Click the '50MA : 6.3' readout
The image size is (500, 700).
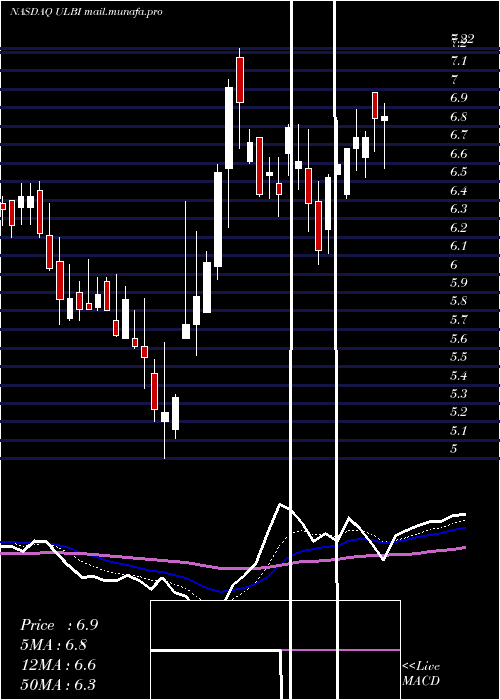click(x=58, y=685)
